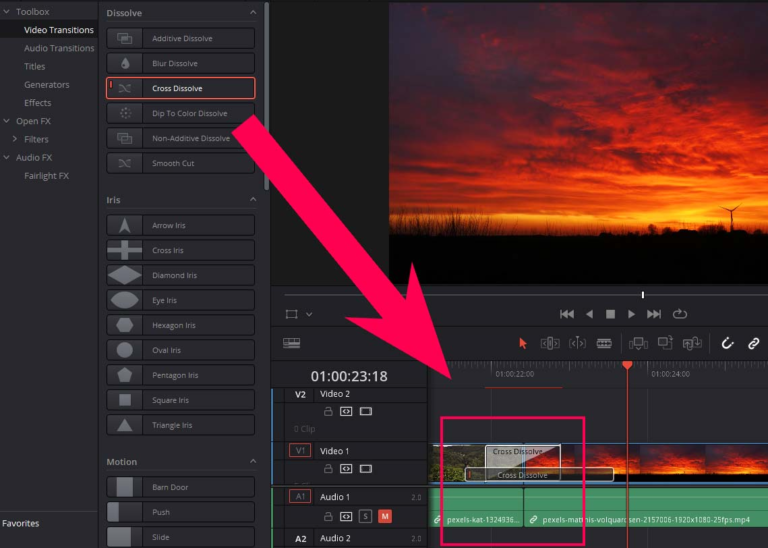
Task: Disable the Video 1 track display
Action: (x=365, y=469)
